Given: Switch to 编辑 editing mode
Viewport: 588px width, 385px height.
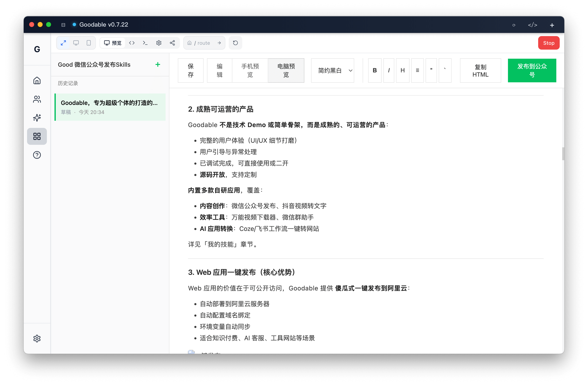Looking at the screenshot, I should coord(219,70).
